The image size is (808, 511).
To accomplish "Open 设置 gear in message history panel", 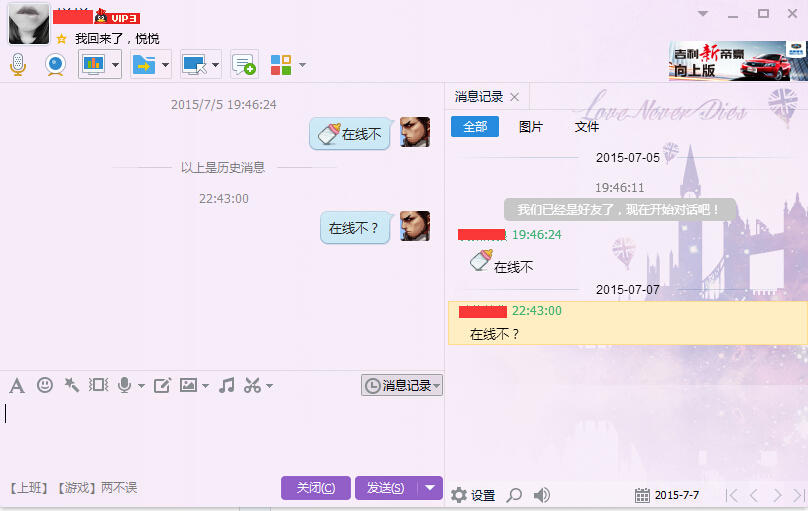I will tap(473, 495).
